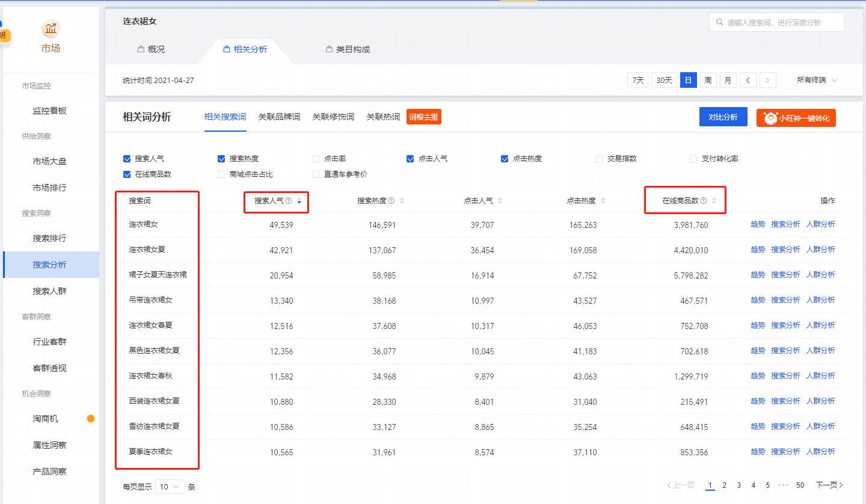The image size is (866, 504).
Task: Sort by 点击热度 using its sort arrows
Action: 603,201
